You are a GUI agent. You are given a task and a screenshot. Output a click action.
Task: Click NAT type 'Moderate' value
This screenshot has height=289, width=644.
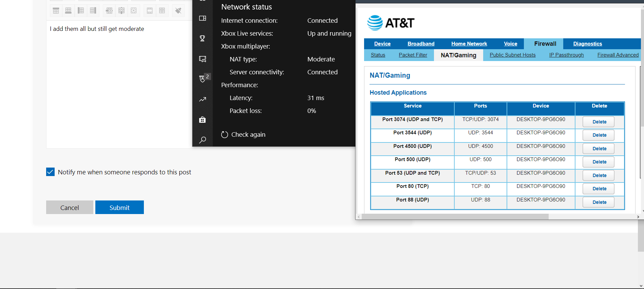click(321, 59)
